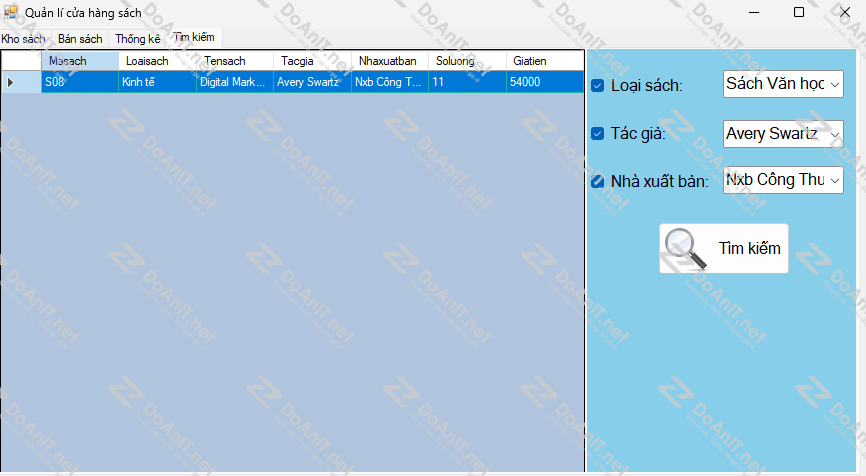This screenshot has height=476, width=866.
Task: Uncheck the Tác giả checkbox
Action: (598, 134)
